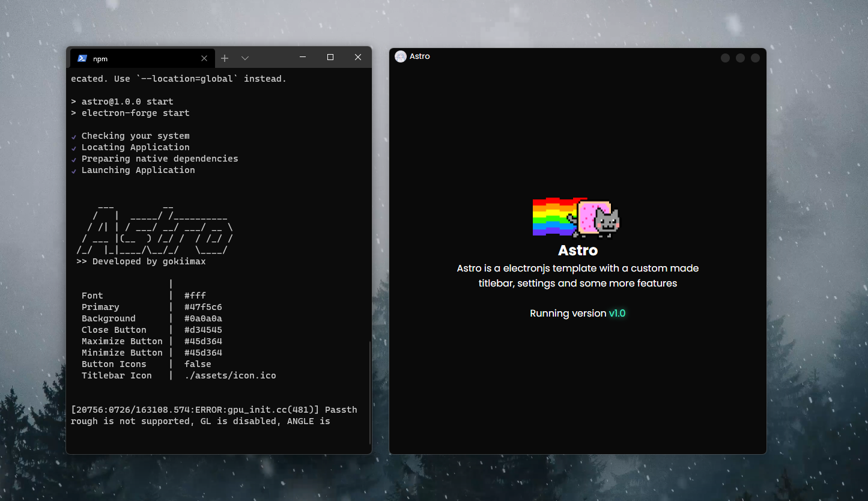The image size is (868, 501).
Task: Click the terminal vertical scrollbar
Action: pyautogui.click(x=369, y=392)
